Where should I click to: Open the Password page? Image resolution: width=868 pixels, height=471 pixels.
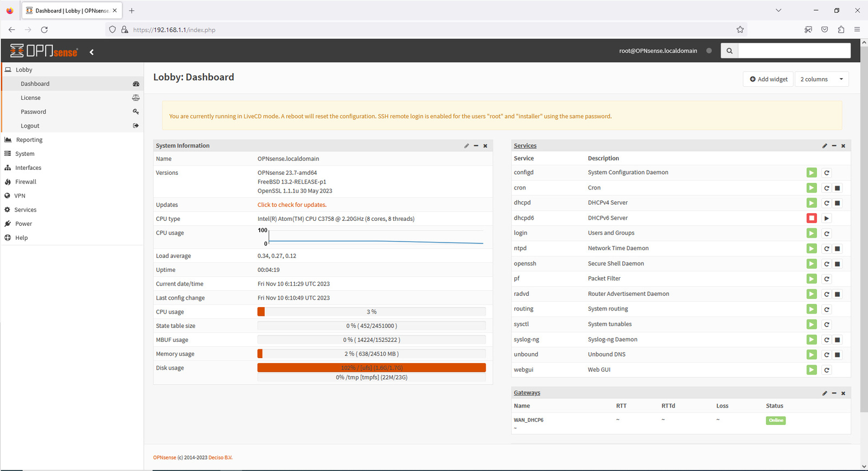point(73,112)
